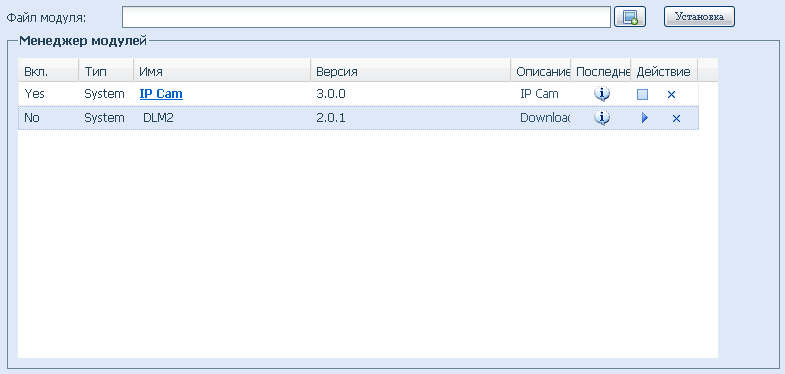Click the No enabled status cell
The width and height of the screenshot is (785, 374).
pyautogui.click(x=49, y=118)
